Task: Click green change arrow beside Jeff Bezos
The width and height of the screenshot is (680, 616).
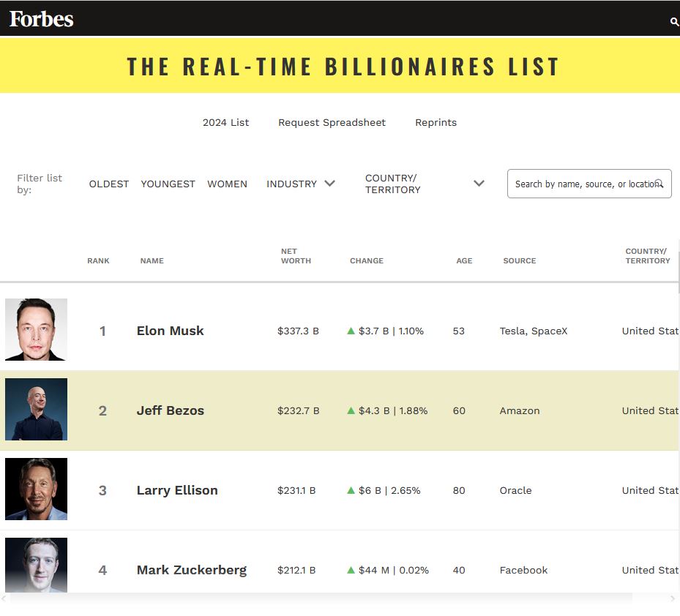Action: pos(351,410)
